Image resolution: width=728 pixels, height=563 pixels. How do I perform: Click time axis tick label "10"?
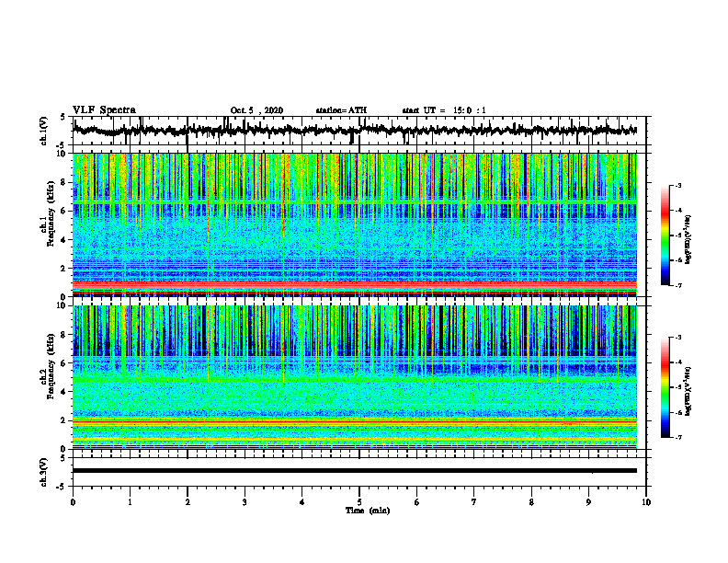[x=646, y=502]
